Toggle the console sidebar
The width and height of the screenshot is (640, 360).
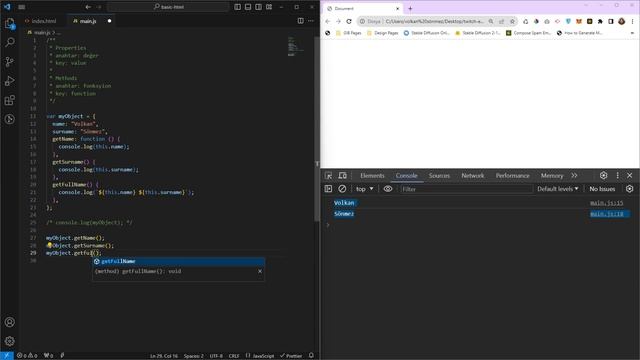click(x=329, y=189)
